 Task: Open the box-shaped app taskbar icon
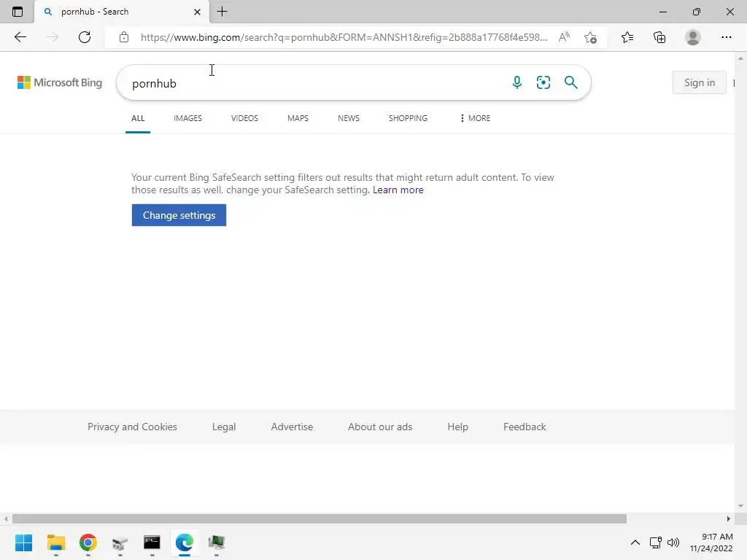pos(120,542)
